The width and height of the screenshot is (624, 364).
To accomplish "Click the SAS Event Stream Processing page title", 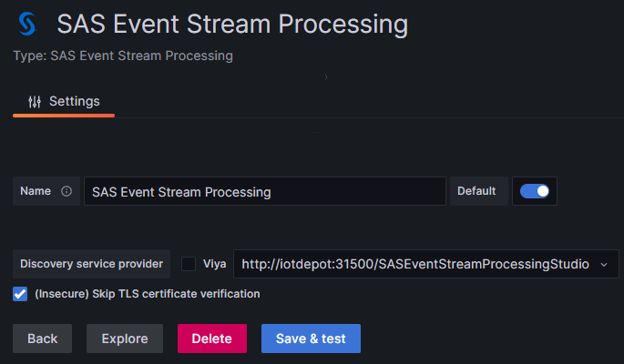I will (232, 25).
